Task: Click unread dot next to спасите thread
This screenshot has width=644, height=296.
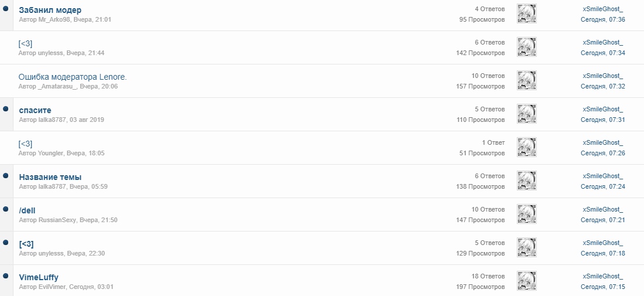Action: click(x=6, y=109)
